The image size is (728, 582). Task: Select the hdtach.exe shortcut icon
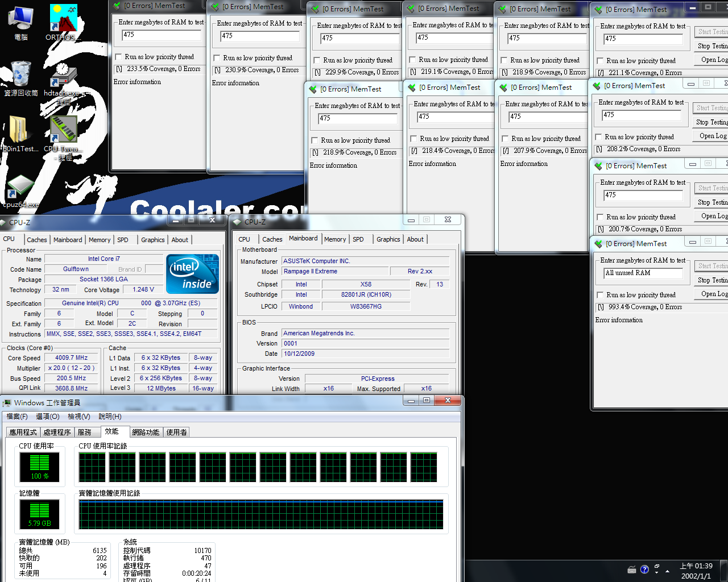click(63, 84)
